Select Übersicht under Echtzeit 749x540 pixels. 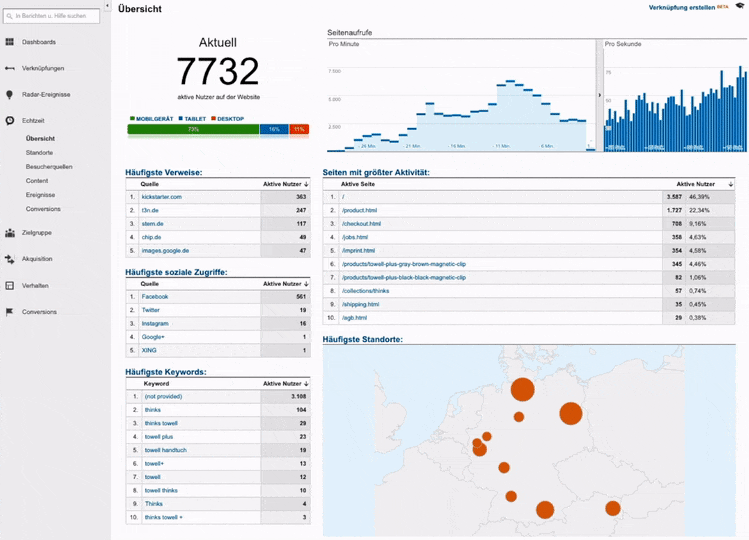(41, 139)
